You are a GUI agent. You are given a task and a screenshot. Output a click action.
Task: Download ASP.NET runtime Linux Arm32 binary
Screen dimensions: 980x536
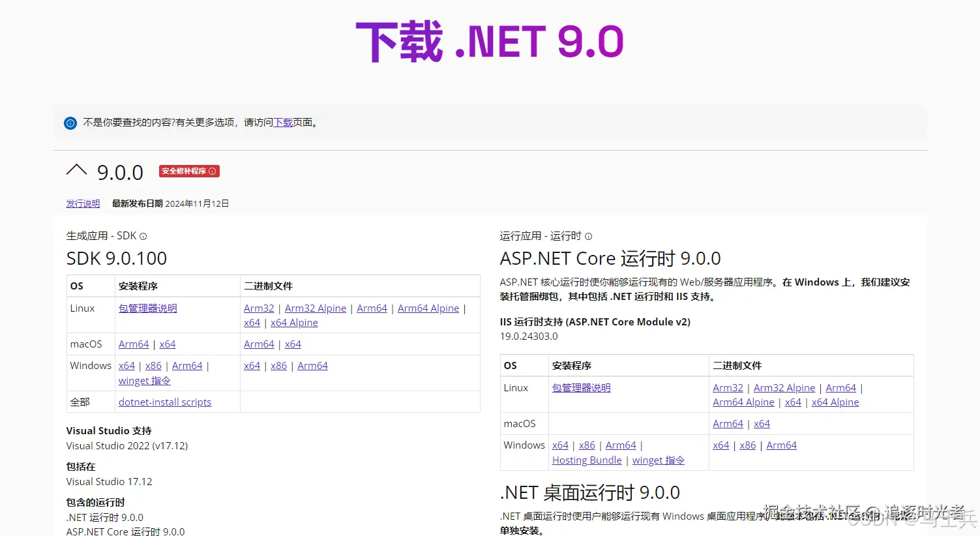(728, 387)
